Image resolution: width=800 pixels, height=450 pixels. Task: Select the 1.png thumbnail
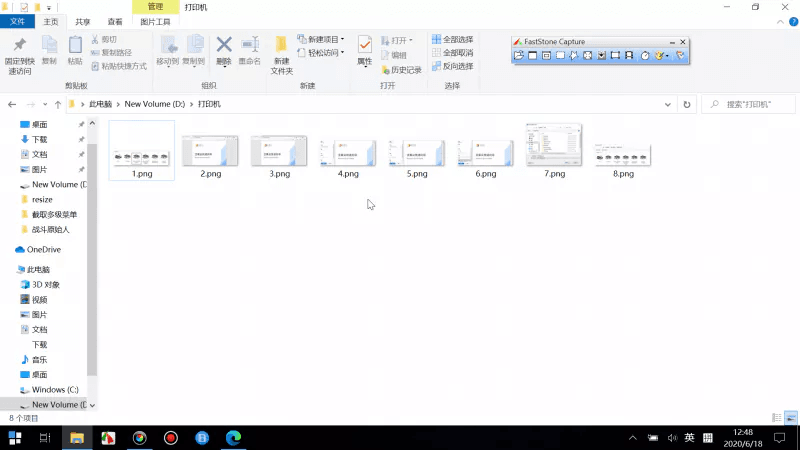click(142, 151)
